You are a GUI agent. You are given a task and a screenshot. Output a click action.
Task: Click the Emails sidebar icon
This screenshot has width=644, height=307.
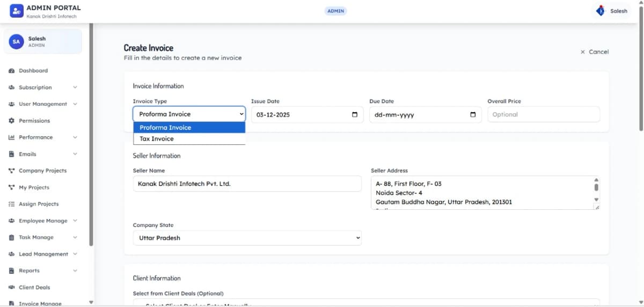pyautogui.click(x=11, y=154)
